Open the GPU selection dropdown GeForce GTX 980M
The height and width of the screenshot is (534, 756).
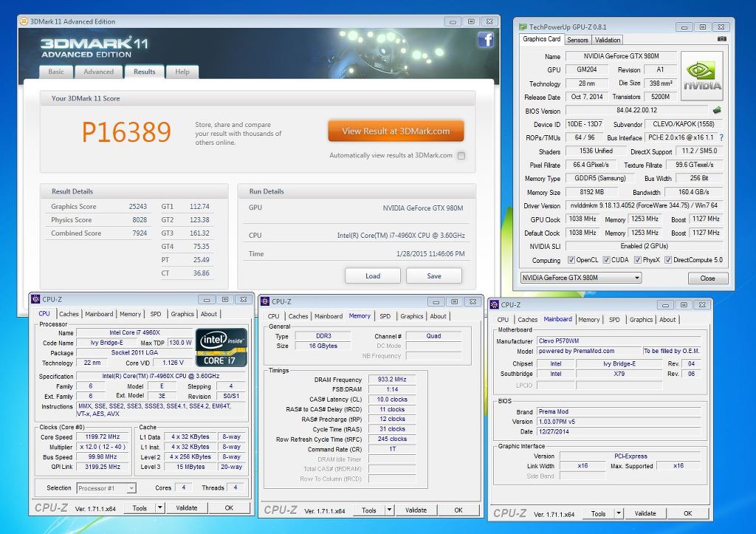pos(581,278)
